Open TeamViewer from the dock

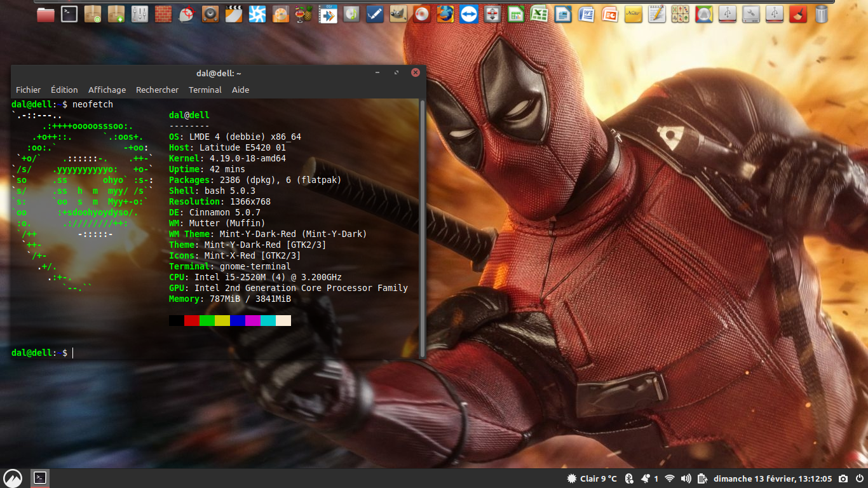tap(469, 14)
